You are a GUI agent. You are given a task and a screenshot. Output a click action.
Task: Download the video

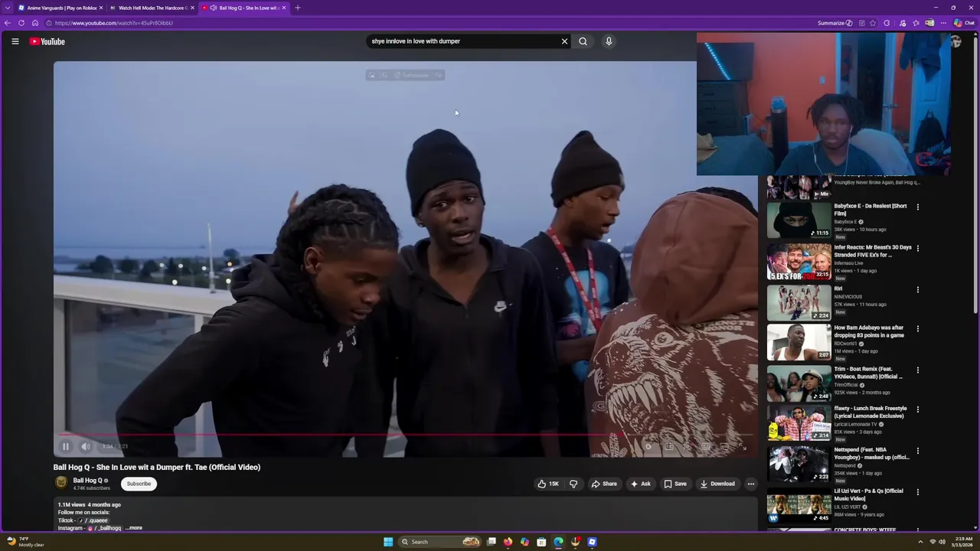pyautogui.click(x=717, y=484)
